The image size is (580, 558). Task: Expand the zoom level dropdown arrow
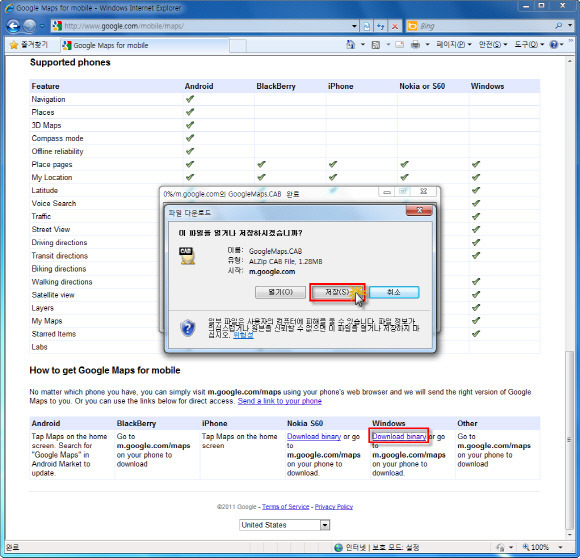tap(560, 547)
